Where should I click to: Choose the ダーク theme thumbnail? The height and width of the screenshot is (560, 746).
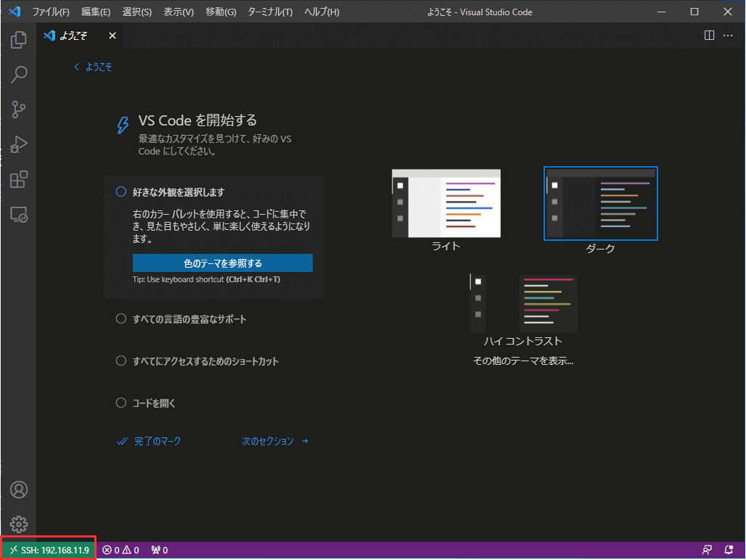tap(600, 203)
